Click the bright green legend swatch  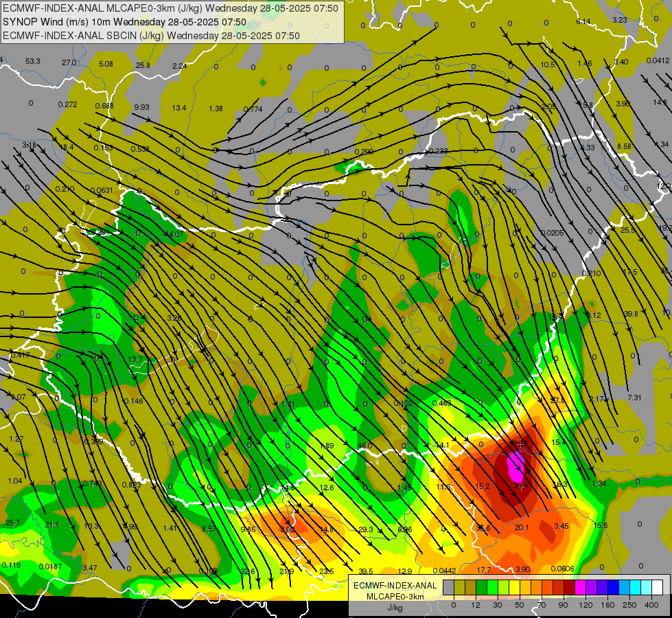492,587
